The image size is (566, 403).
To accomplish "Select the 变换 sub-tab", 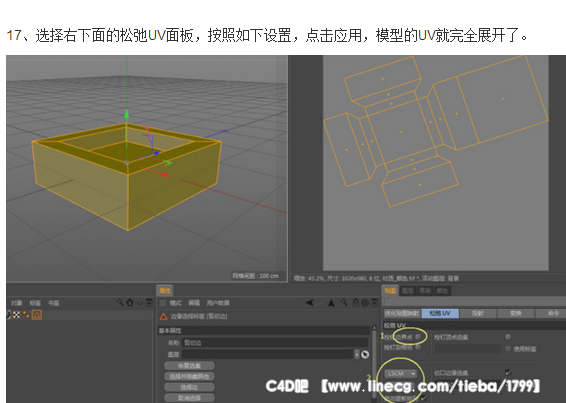I will click(515, 313).
